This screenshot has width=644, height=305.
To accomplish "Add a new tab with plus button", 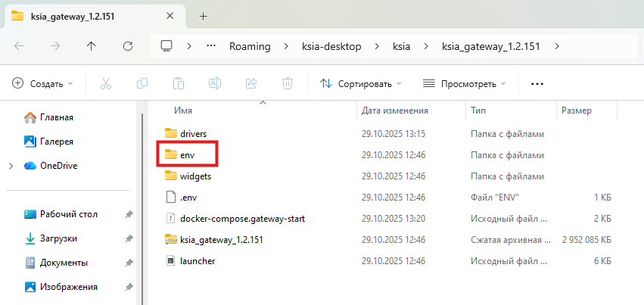I will [203, 15].
